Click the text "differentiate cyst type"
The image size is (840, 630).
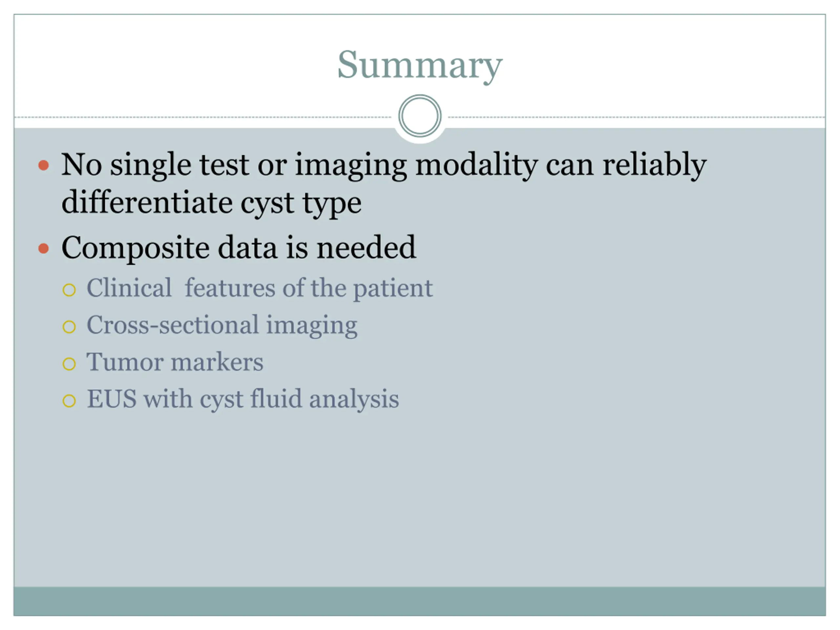tap(211, 203)
